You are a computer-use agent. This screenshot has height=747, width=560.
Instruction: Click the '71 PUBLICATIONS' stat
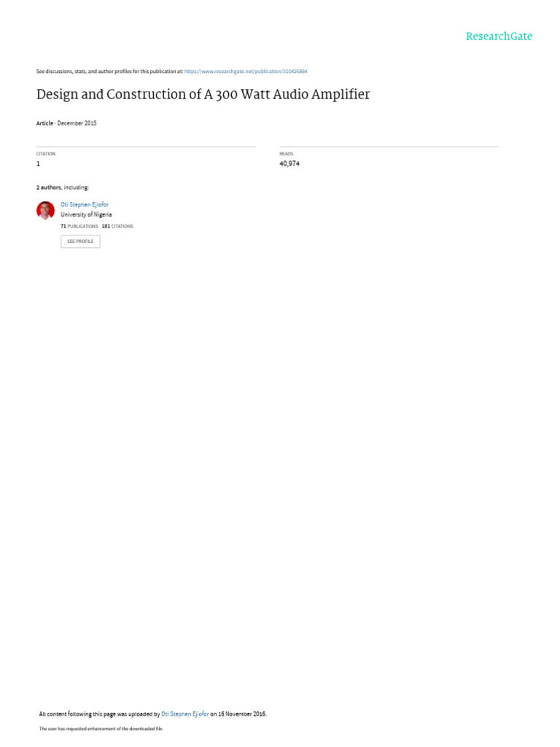click(x=79, y=226)
